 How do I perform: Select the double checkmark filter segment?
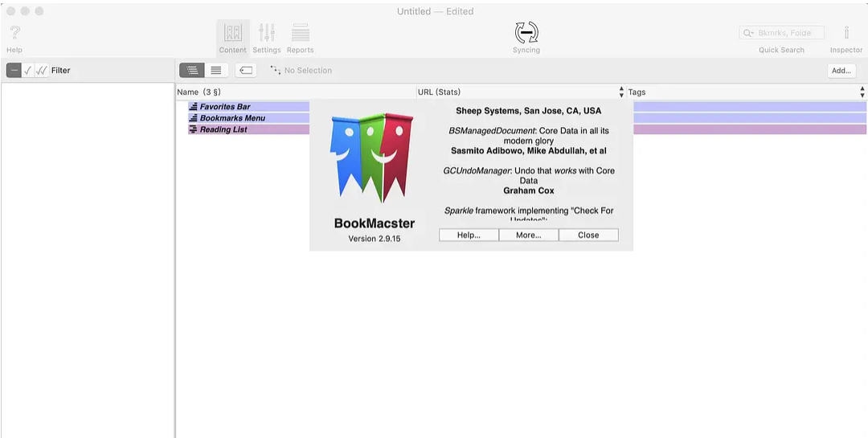coord(42,71)
